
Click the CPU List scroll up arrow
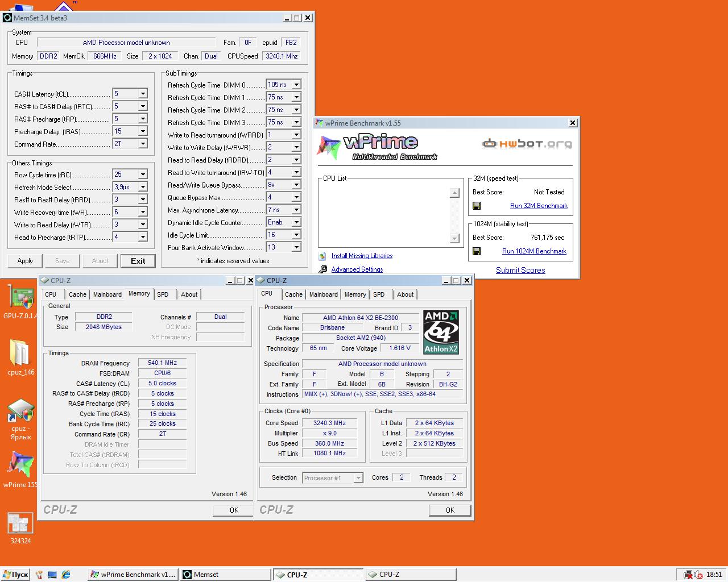coord(454,193)
